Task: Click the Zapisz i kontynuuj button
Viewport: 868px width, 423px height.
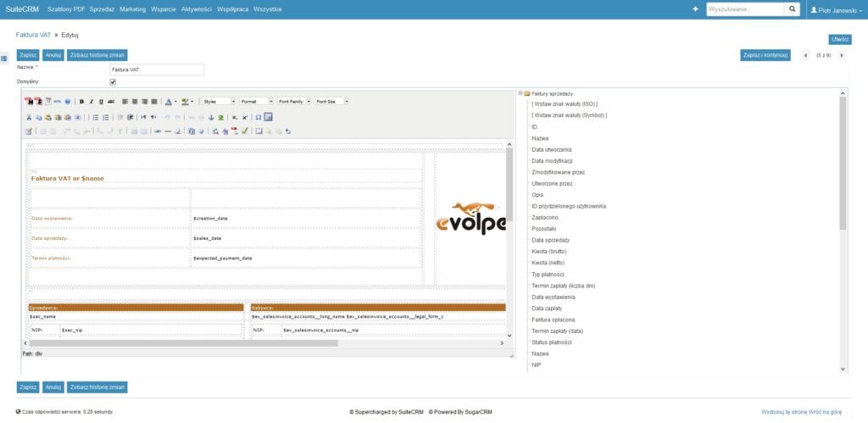Action: coord(765,55)
